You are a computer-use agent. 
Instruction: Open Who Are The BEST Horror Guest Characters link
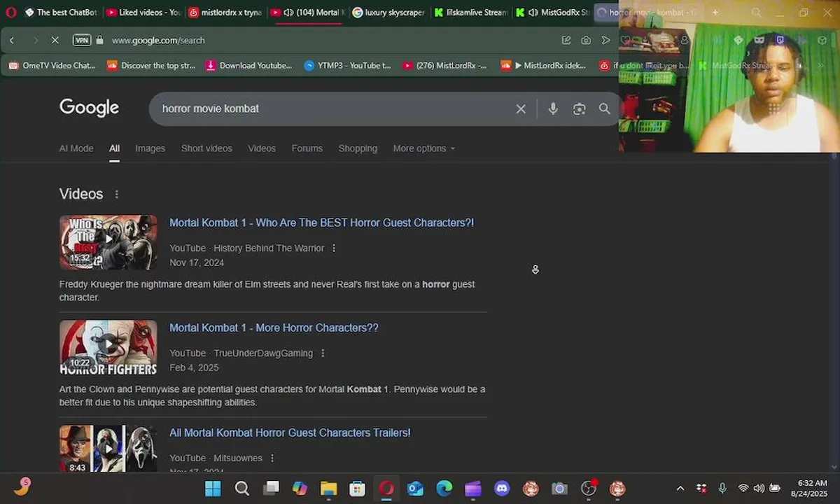[x=321, y=223]
